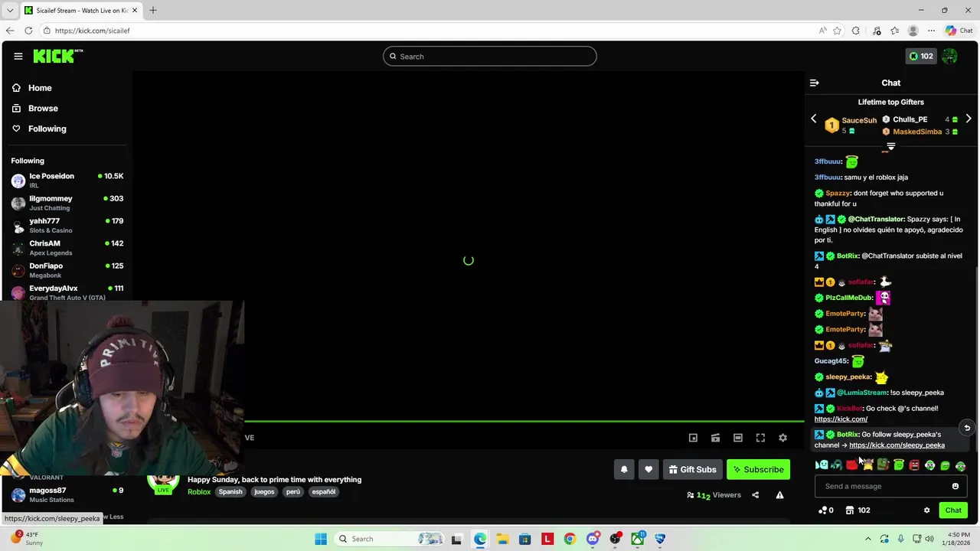980x551 pixels.
Task: Resume chat scrolling with the return arrow
Action: point(967,429)
